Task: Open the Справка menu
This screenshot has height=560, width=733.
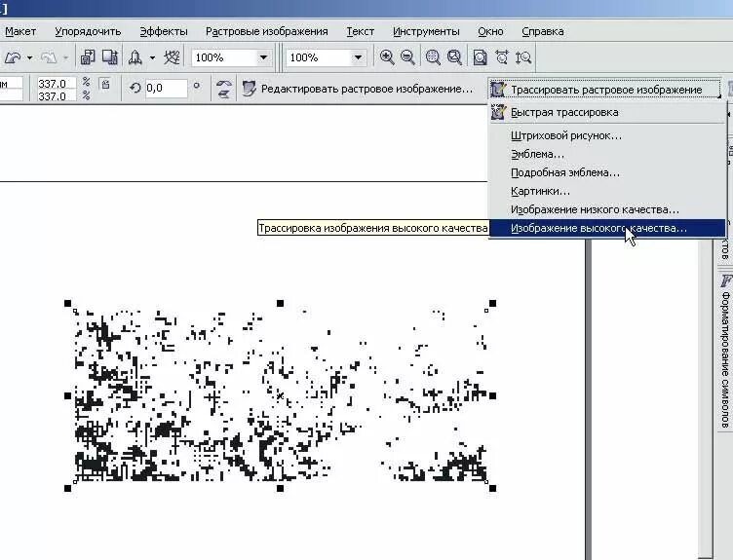Action: [x=542, y=31]
